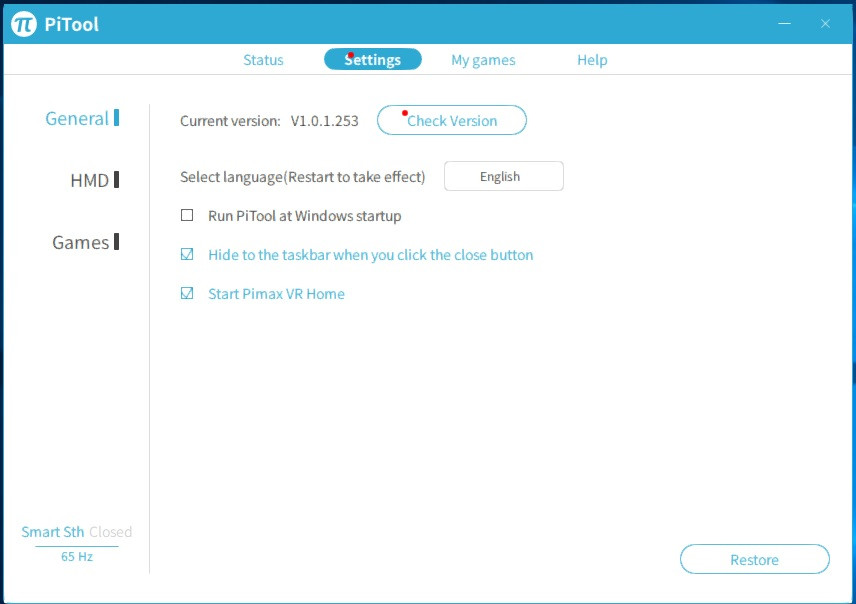Click the Closed status text
856x604 pixels.
point(111,532)
